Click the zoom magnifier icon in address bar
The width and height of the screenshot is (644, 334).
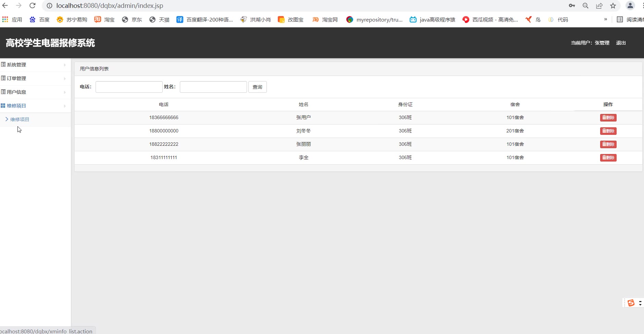(585, 5)
